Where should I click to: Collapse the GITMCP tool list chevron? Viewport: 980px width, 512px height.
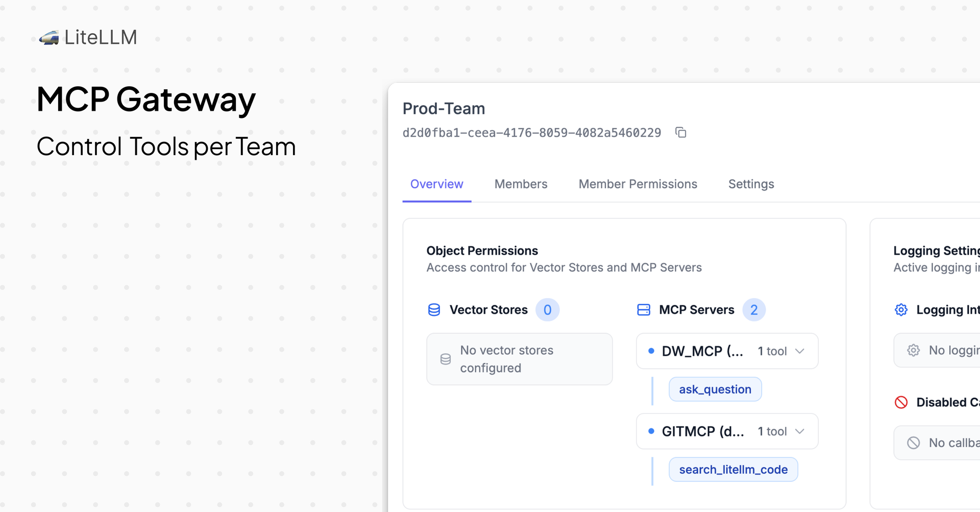click(800, 431)
